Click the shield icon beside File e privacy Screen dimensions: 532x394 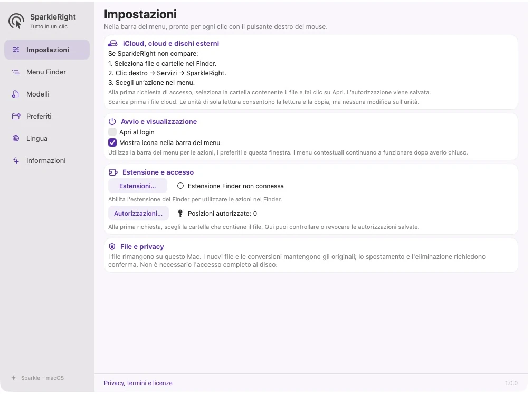[x=112, y=246]
